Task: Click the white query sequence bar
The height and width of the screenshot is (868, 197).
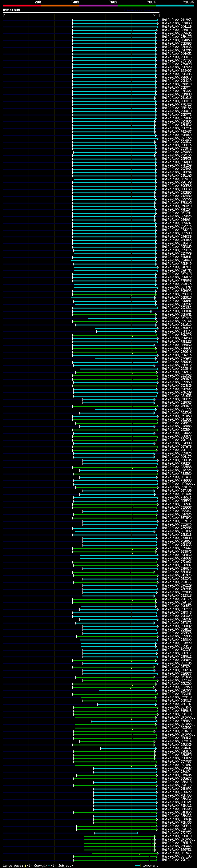Action: pyautogui.click(x=81, y=12)
